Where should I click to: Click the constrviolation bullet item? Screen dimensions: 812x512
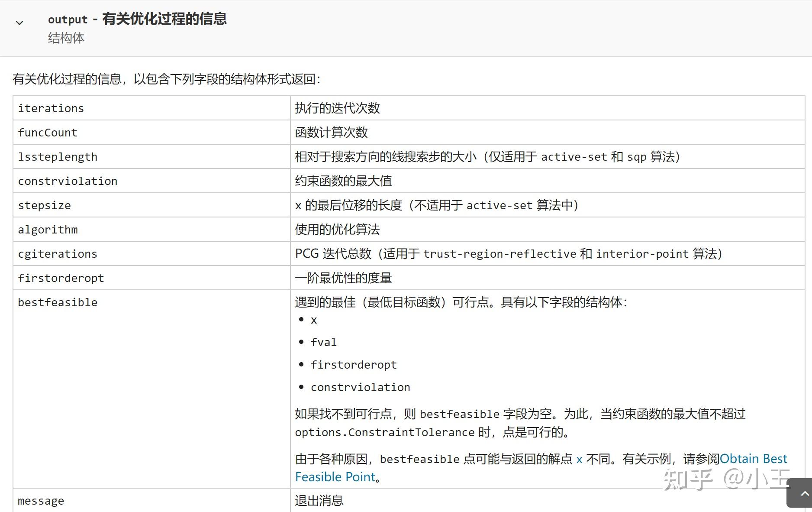coord(361,387)
